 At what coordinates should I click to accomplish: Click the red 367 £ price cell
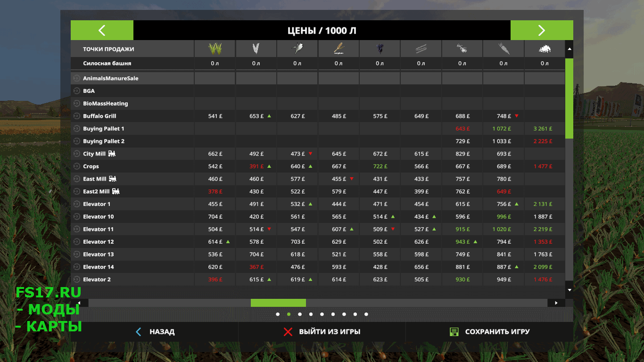256,267
